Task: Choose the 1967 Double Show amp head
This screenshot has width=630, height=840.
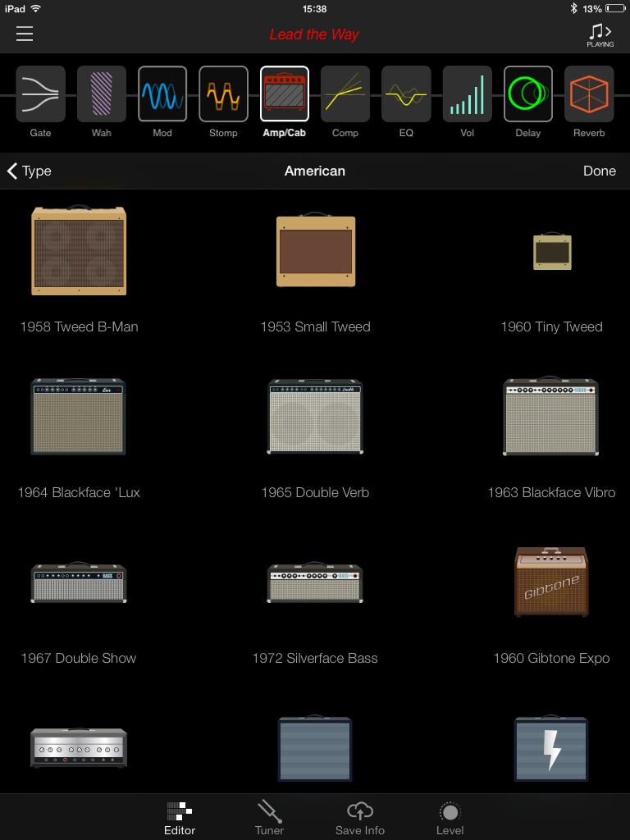Action: (79, 582)
